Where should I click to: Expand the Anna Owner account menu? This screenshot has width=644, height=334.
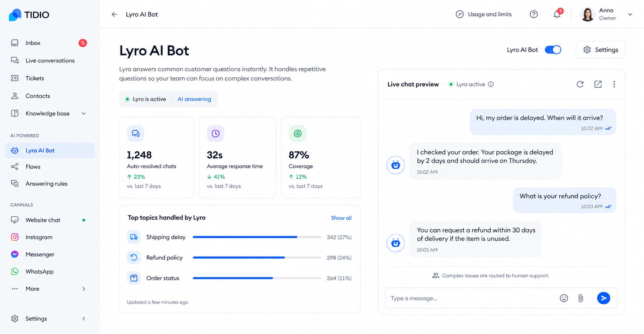[630, 14]
